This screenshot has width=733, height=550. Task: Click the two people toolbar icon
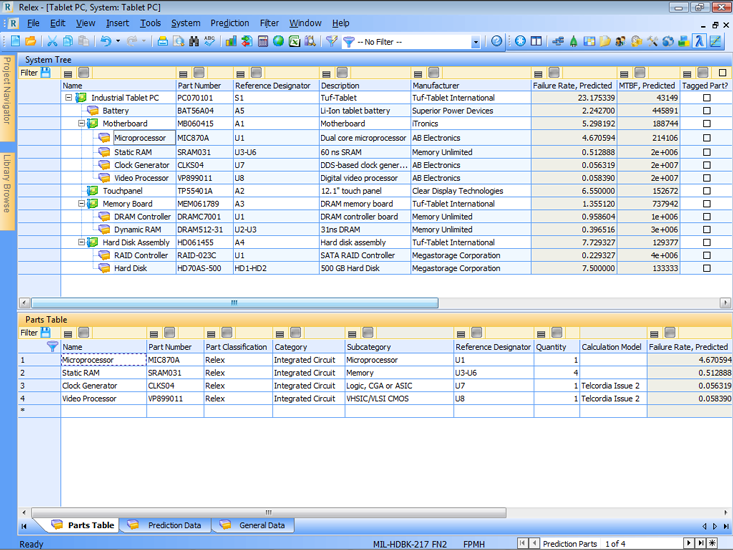620,41
